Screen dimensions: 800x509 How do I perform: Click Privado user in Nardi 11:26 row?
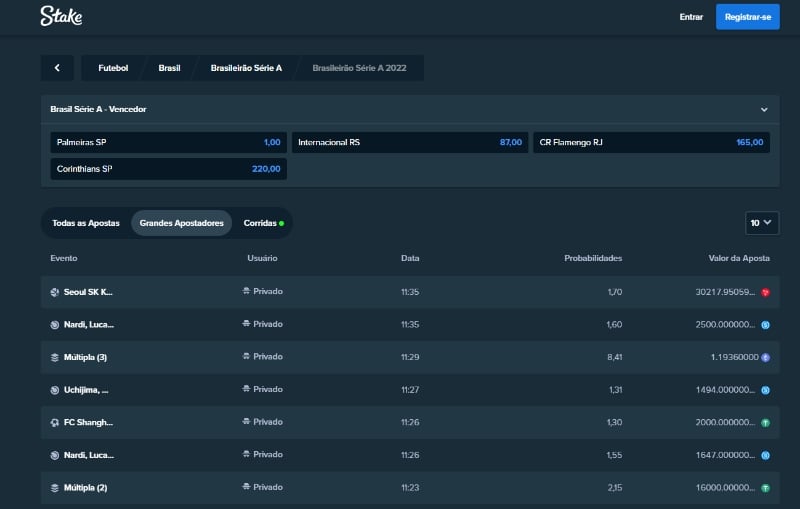click(262, 454)
